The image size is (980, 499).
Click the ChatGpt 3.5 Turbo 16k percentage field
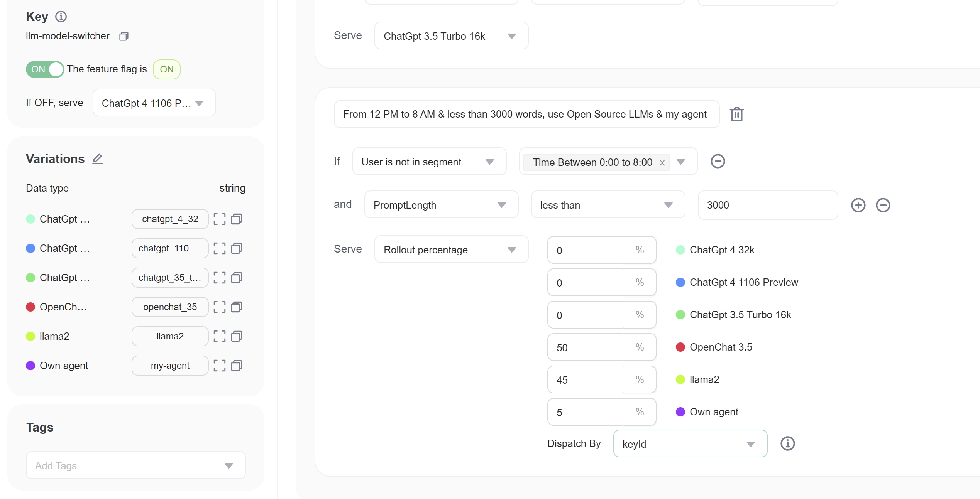[x=602, y=315]
